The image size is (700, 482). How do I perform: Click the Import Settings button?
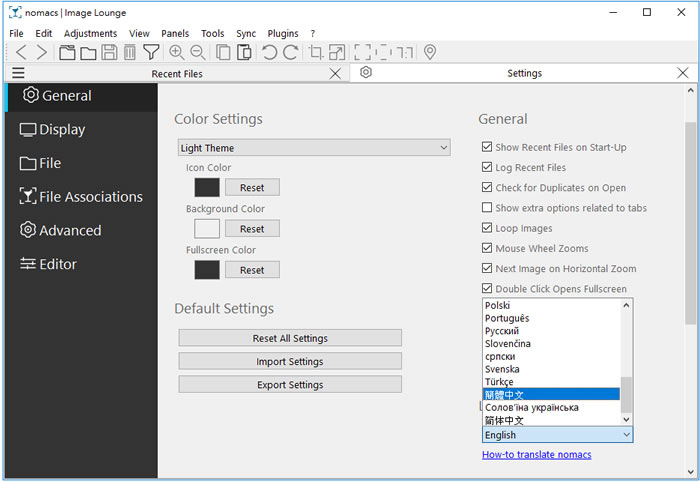(290, 362)
